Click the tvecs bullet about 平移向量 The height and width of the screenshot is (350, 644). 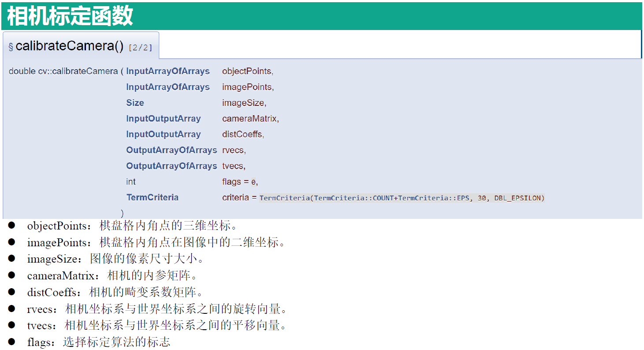tap(156, 325)
